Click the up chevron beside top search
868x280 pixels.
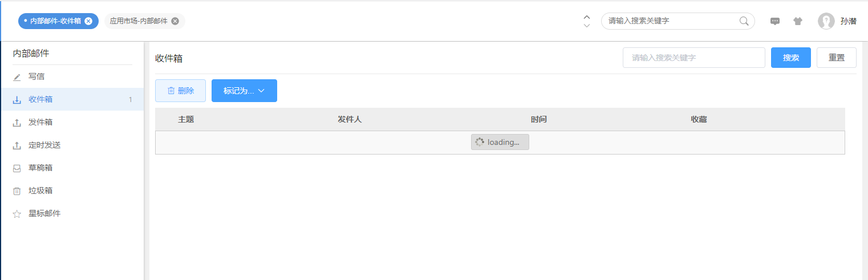(587, 17)
